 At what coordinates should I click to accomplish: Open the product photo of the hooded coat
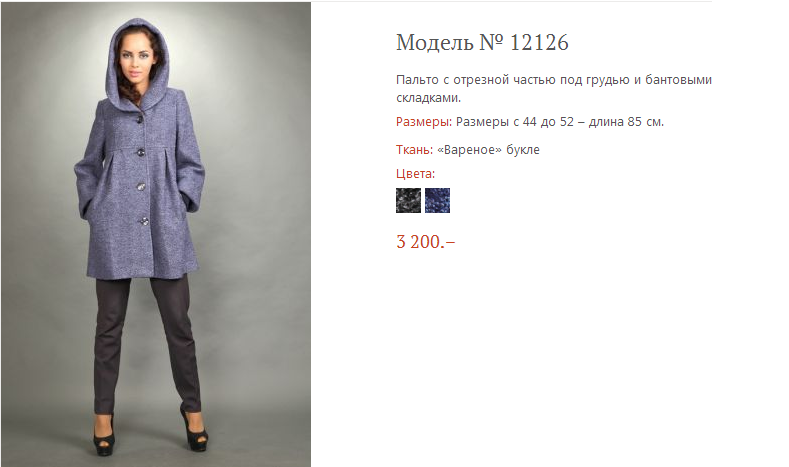pos(156,235)
